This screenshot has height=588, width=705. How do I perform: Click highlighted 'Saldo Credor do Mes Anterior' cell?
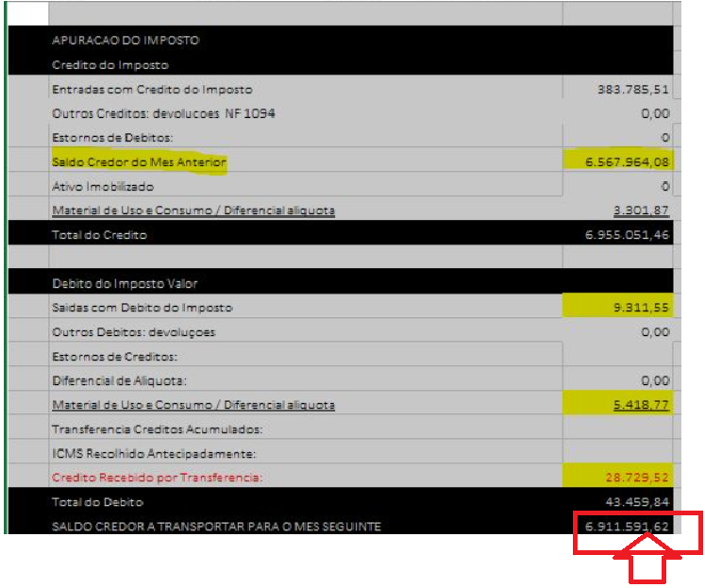(139, 161)
